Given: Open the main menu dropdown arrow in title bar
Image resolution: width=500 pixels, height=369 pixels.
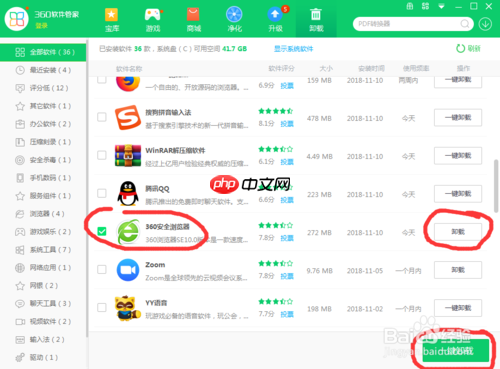Looking at the screenshot, I should (x=441, y=6).
